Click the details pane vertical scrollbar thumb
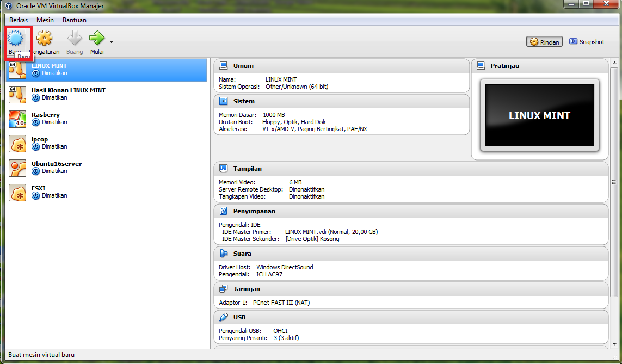This screenshot has width=622, height=364. click(x=614, y=182)
